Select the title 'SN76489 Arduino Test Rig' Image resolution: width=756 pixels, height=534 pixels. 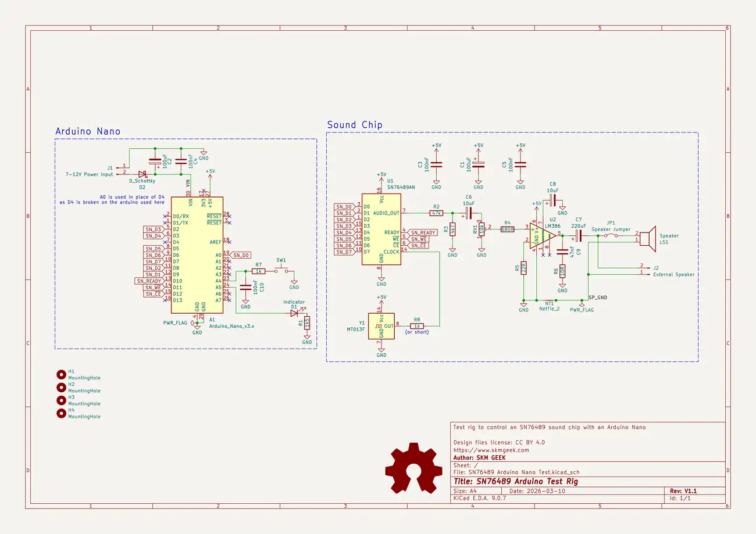515,481
